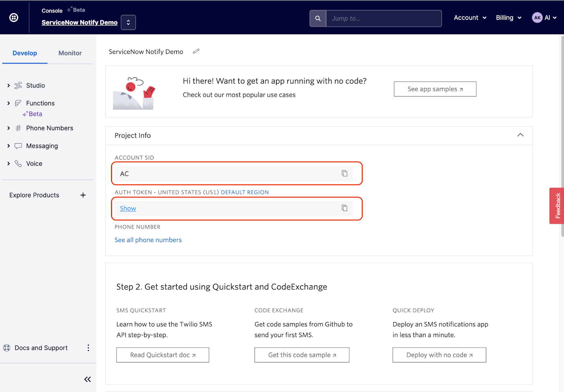Click the plus icon beside Explore Products
Image resolution: width=564 pixels, height=392 pixels.
tap(83, 195)
